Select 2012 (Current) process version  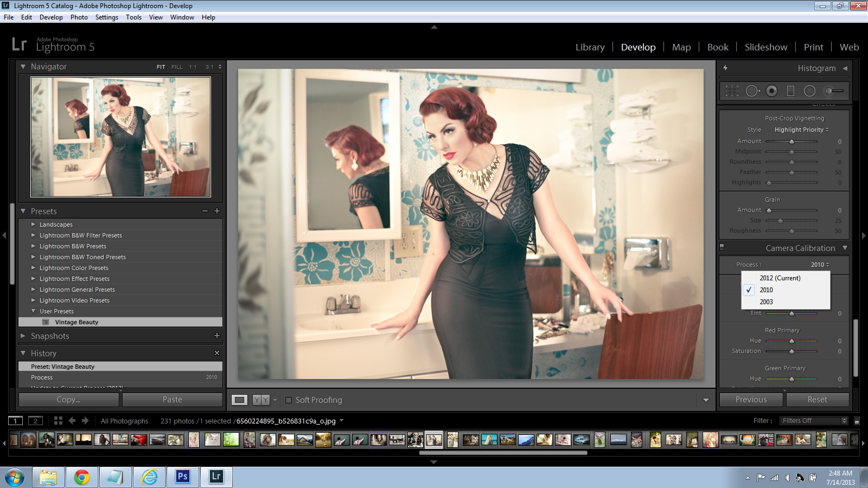tap(780, 278)
